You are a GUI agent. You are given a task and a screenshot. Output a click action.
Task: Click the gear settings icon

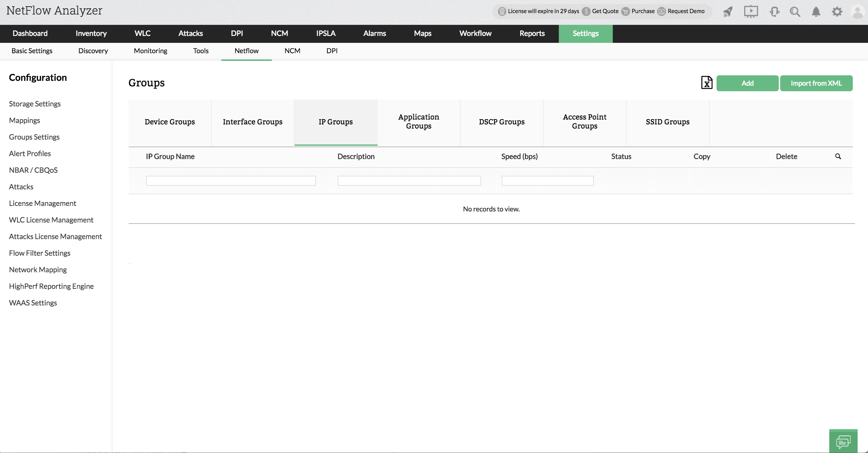pos(837,12)
